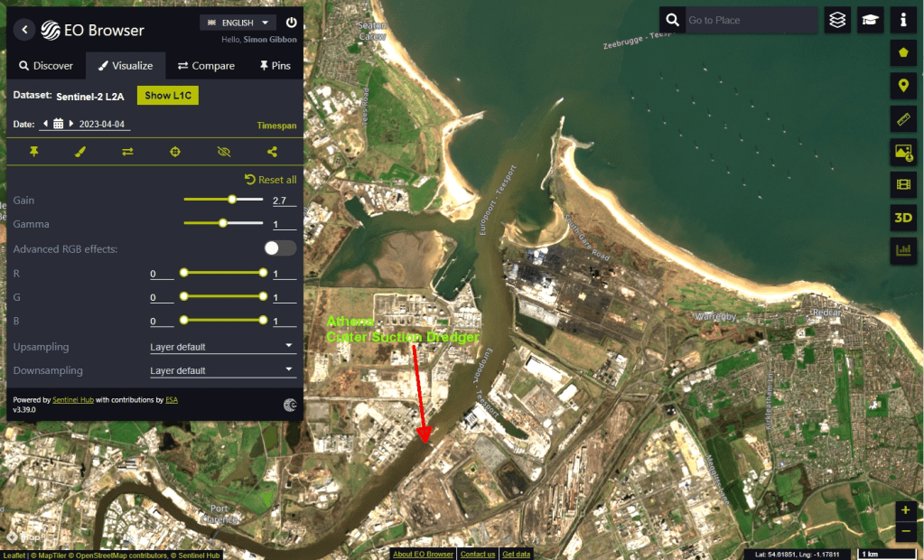
Task: Click the power logout icon
Action: 291,23
